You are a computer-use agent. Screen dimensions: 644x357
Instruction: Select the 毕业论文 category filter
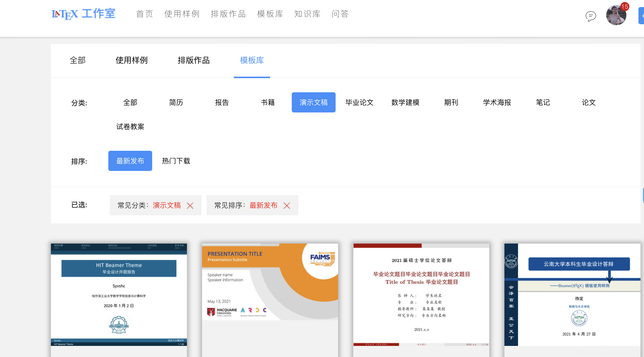360,102
